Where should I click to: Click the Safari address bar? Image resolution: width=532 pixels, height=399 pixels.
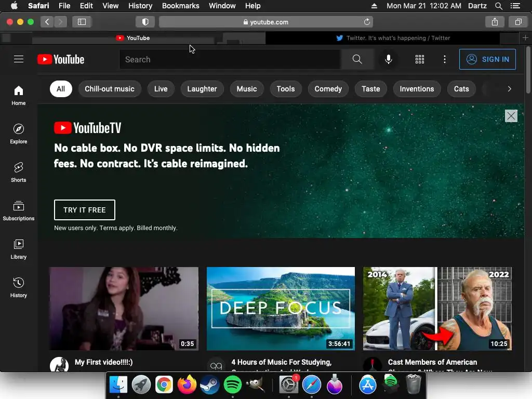coord(266,22)
